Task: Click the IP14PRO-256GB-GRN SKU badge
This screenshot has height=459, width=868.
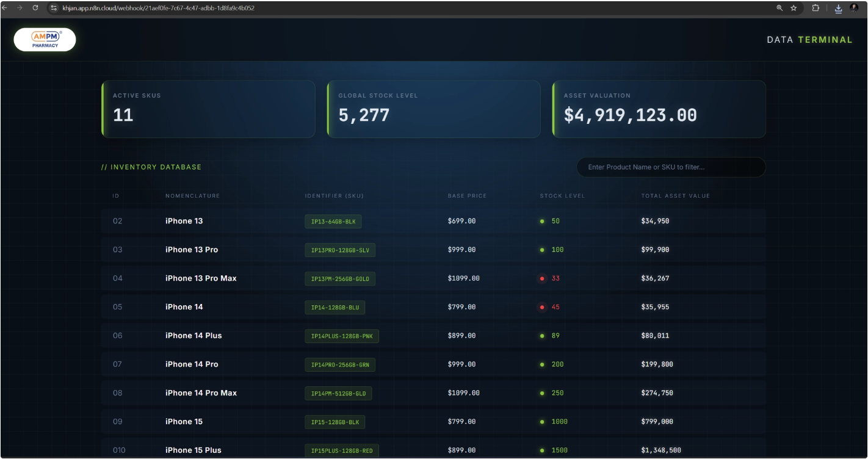Action: click(340, 365)
